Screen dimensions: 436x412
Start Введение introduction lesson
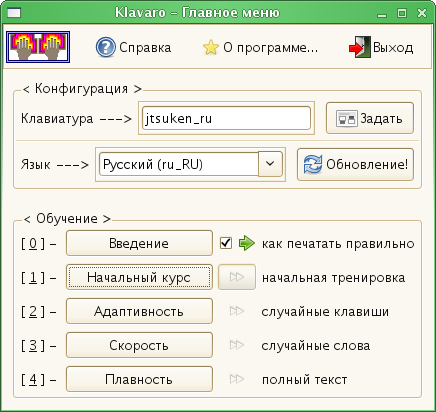click(139, 243)
